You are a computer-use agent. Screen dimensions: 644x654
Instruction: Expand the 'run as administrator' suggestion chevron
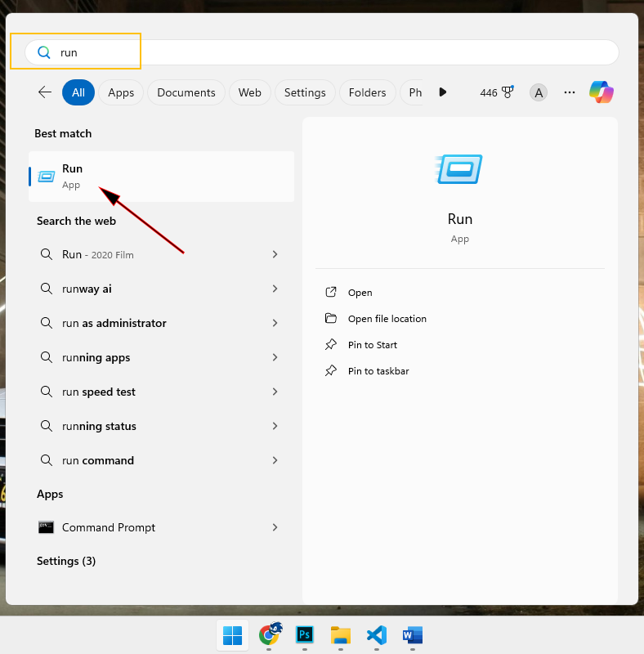pos(275,323)
